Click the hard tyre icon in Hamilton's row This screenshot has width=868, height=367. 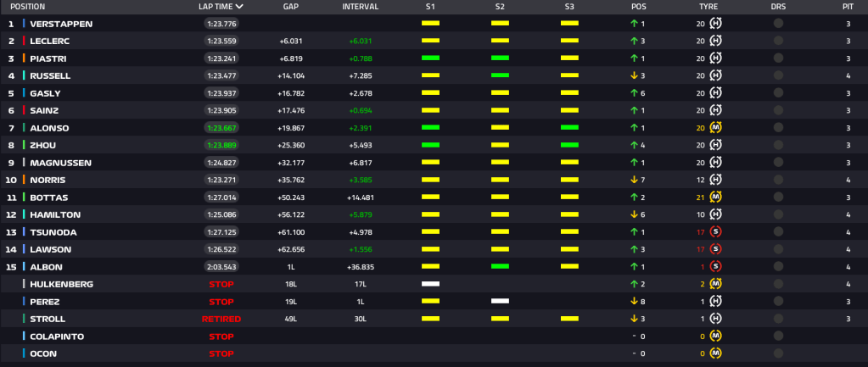coord(715,214)
